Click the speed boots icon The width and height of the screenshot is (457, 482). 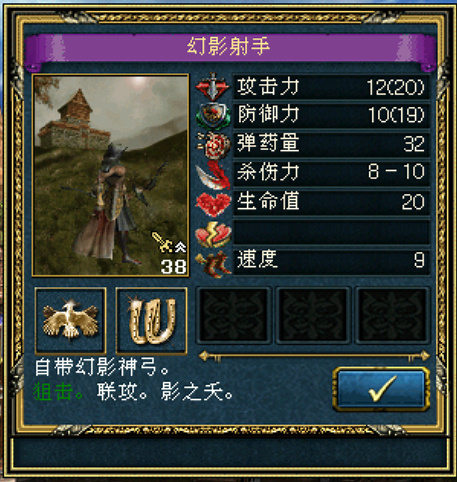pyautogui.click(x=213, y=262)
